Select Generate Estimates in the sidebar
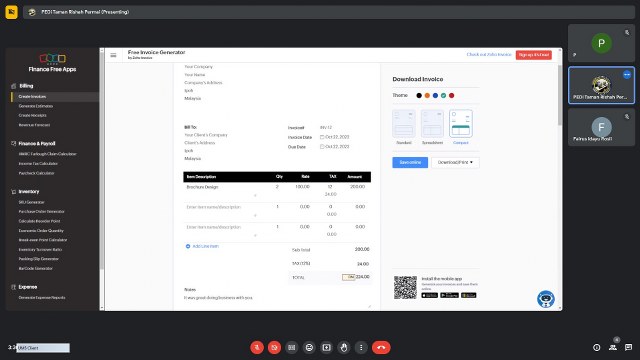Screen dimensions: 640x360 [x=36, y=106]
